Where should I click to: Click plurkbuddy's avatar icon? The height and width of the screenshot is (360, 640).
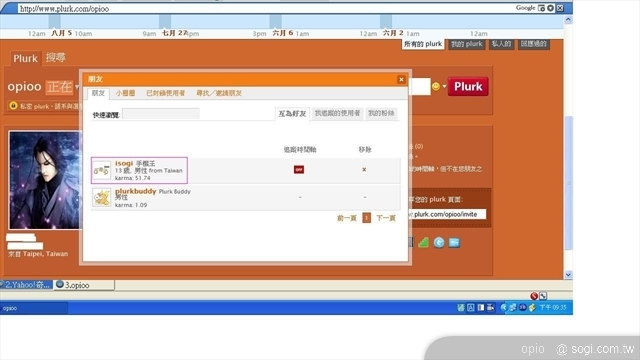102,198
